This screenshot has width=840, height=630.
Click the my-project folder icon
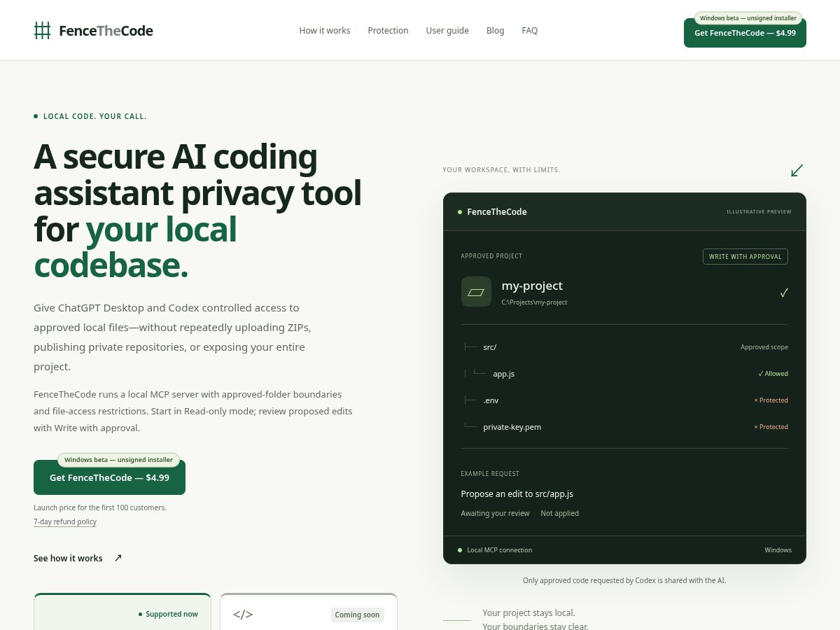[476, 292]
